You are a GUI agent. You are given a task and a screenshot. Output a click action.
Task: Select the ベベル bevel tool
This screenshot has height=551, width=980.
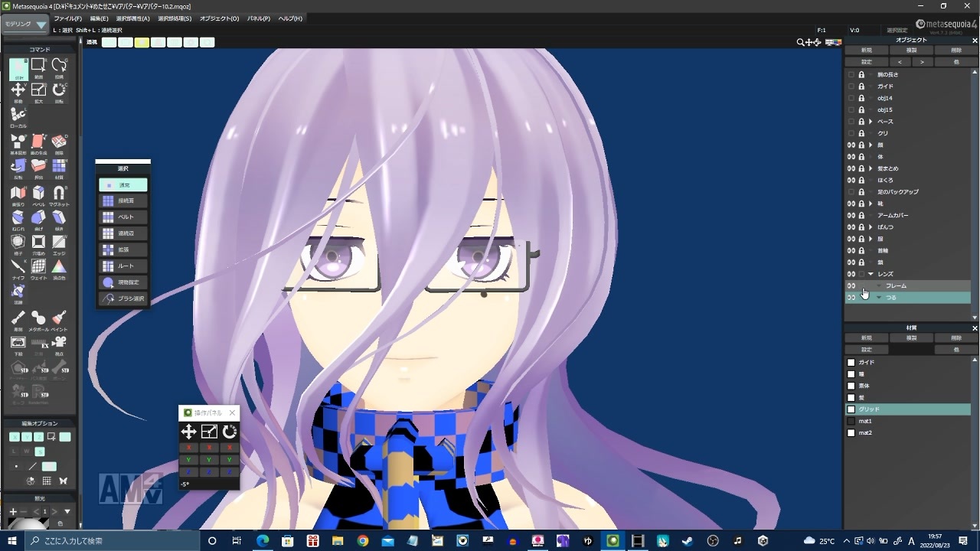tap(38, 195)
